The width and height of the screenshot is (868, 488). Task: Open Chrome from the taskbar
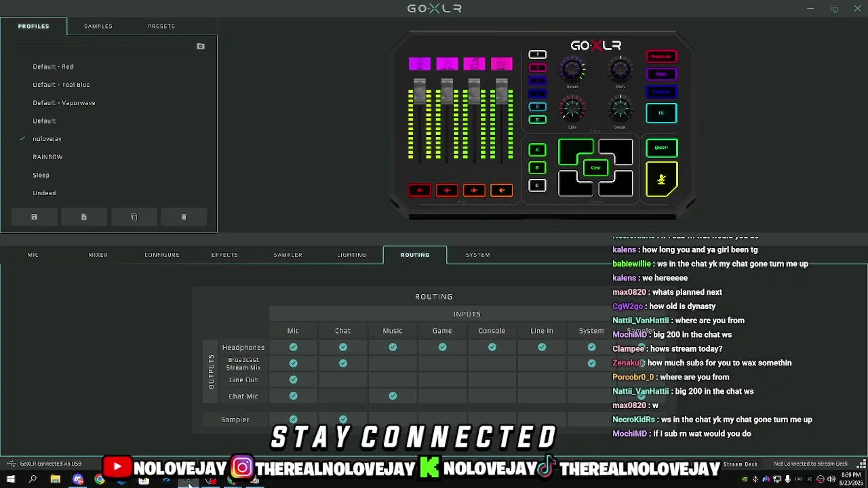(x=100, y=479)
